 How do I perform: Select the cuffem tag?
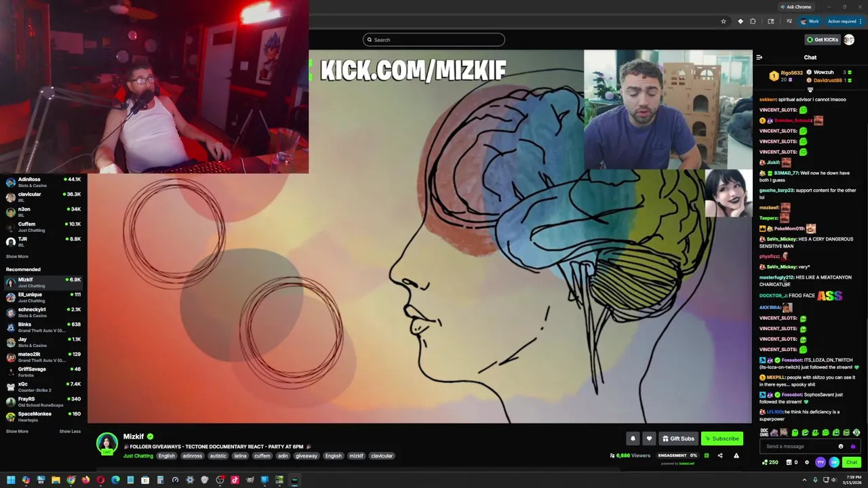(x=262, y=456)
